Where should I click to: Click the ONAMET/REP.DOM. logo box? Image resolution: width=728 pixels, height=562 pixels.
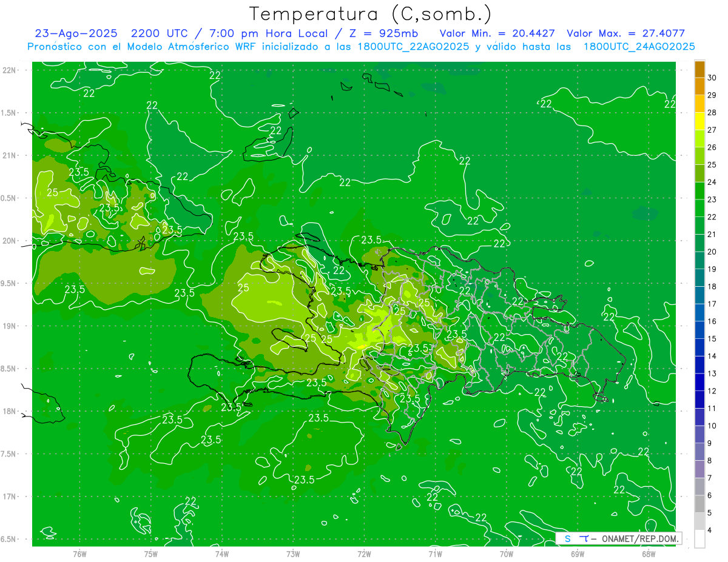coord(619,538)
